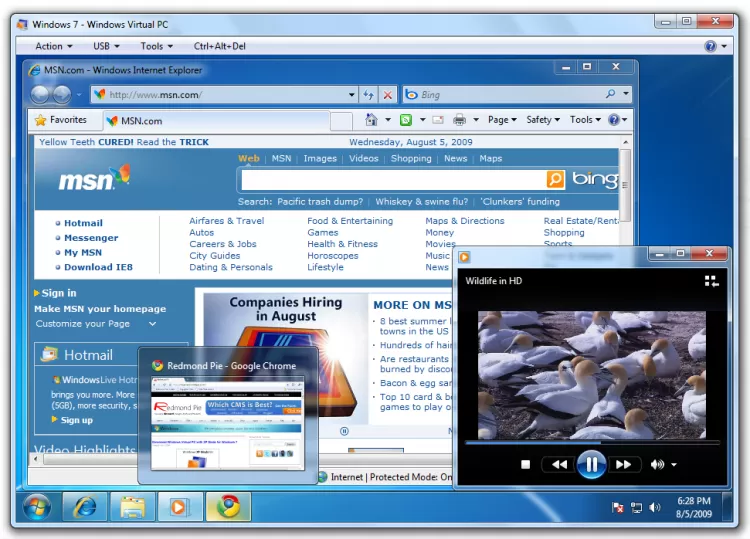Image resolution: width=750 pixels, height=539 pixels.
Task: Click the Read Mail icon
Action: point(438,120)
